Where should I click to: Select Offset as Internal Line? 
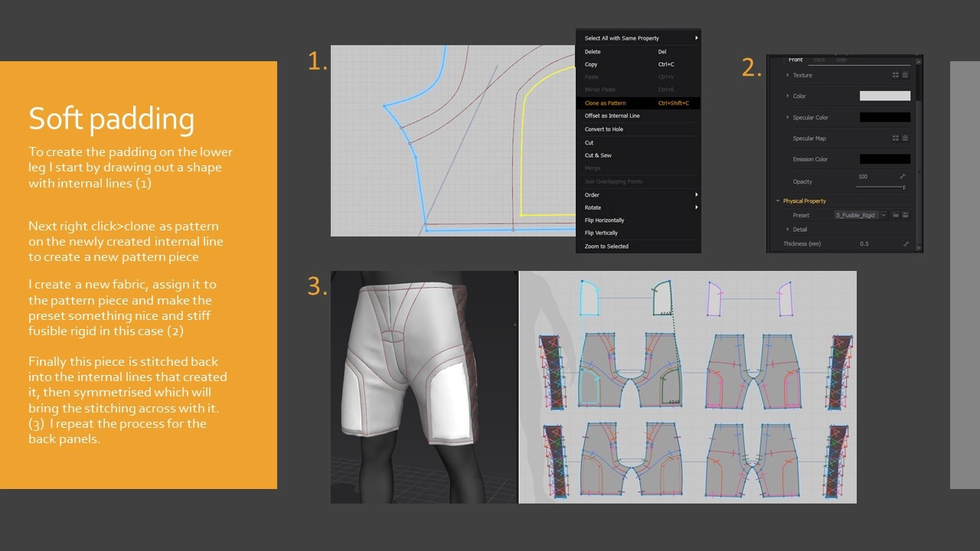point(612,116)
